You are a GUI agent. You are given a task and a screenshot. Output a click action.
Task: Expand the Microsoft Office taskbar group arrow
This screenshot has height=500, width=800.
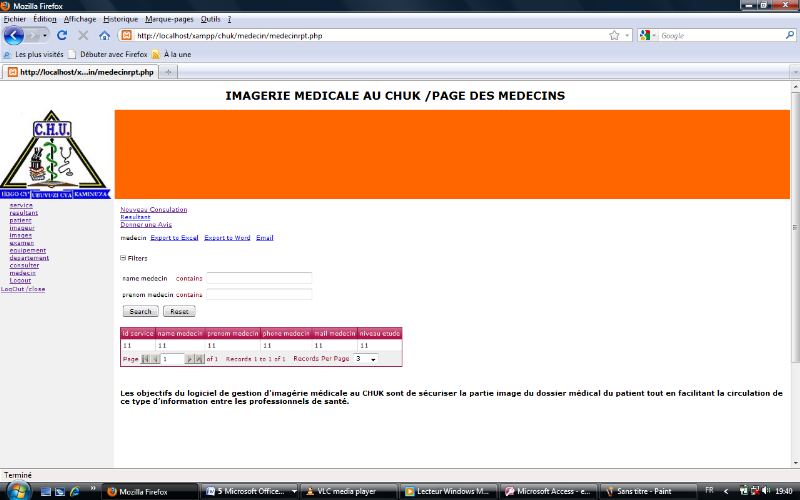pos(294,491)
